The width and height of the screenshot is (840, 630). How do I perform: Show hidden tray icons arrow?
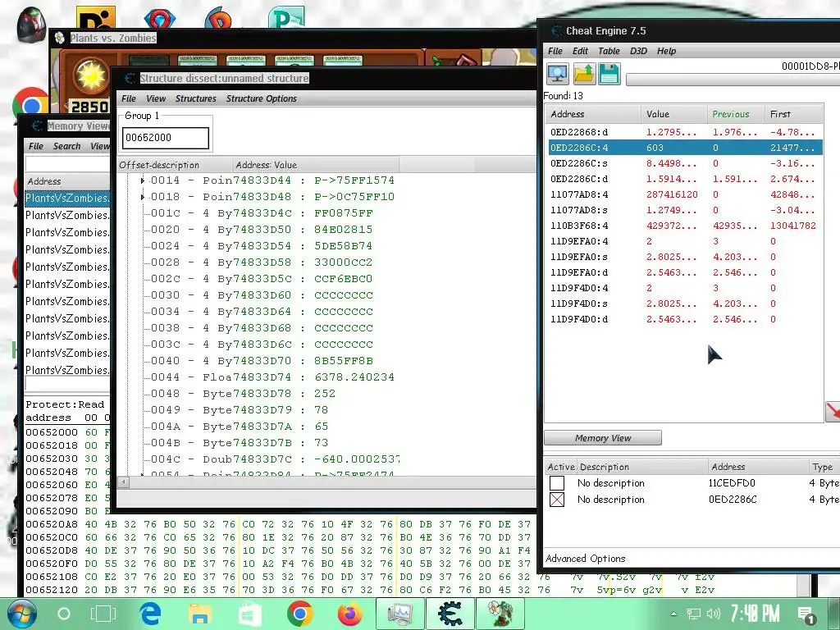674,614
